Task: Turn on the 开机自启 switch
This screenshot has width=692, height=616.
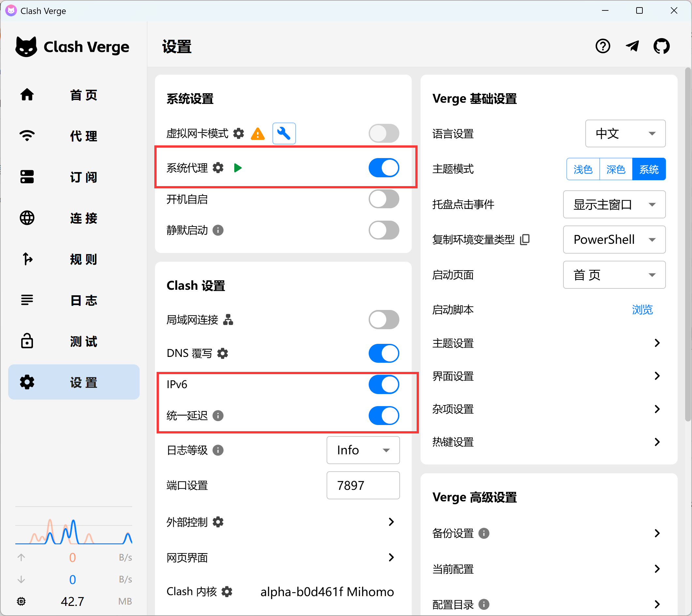Action: (383, 199)
